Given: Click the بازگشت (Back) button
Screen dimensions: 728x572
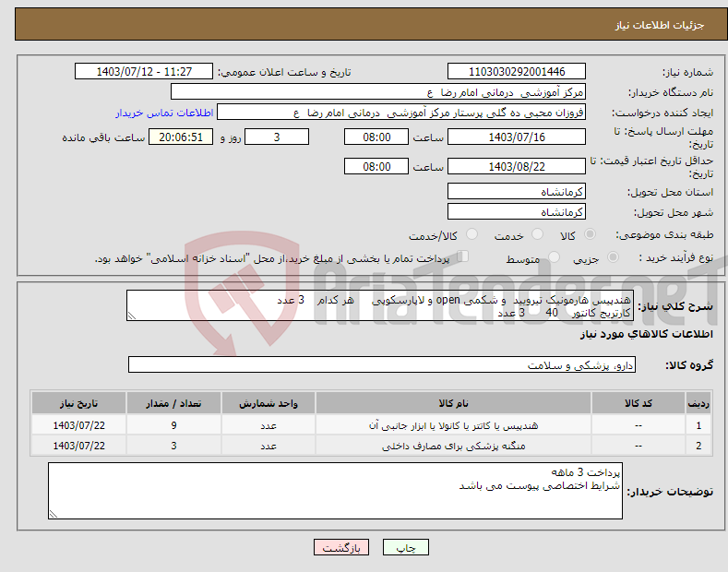Looking at the screenshot, I should (x=341, y=547).
